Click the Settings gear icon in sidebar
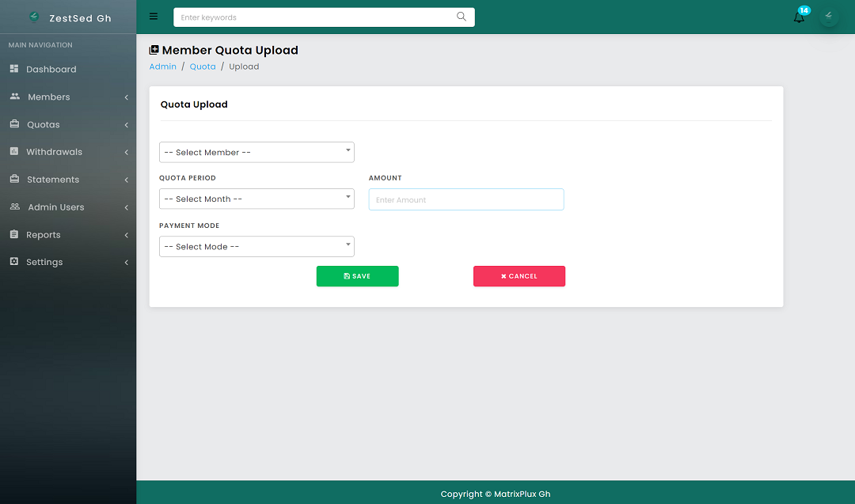 click(x=14, y=262)
